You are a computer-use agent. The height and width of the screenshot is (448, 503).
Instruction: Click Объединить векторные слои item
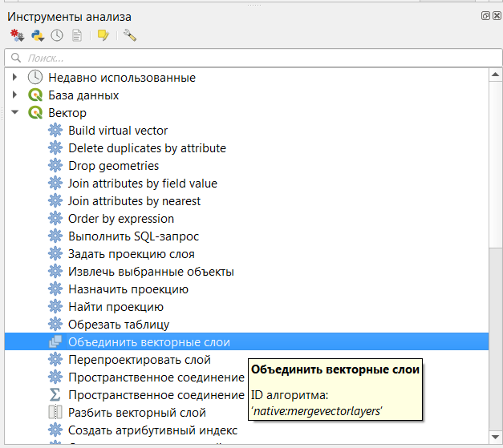(149, 342)
